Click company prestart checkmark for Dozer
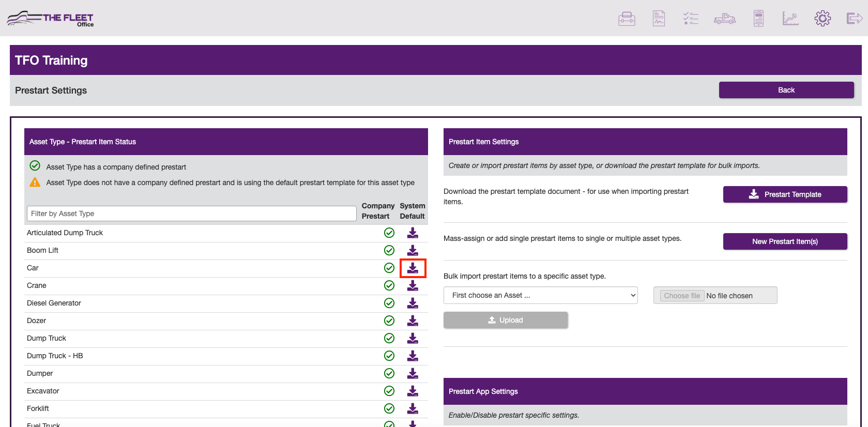This screenshot has width=868, height=427. click(389, 321)
